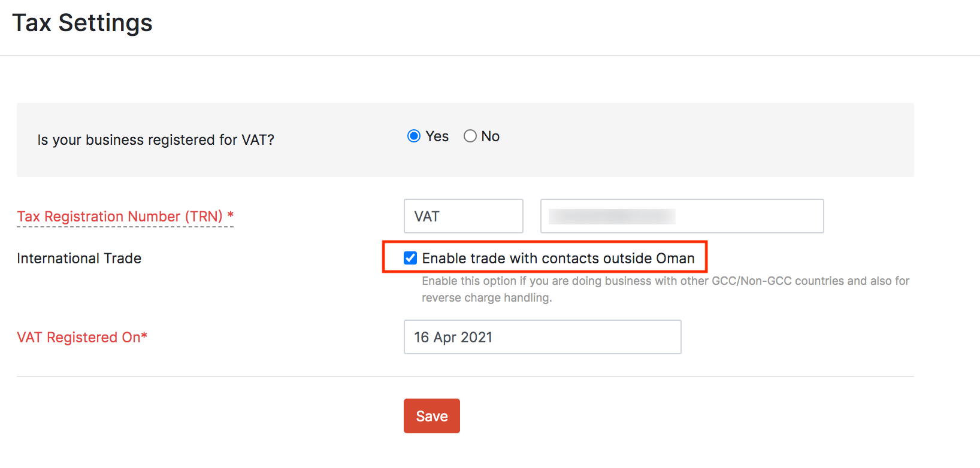The image size is (980, 468).
Task: Click the word No beside the radio
Action: coord(491,136)
